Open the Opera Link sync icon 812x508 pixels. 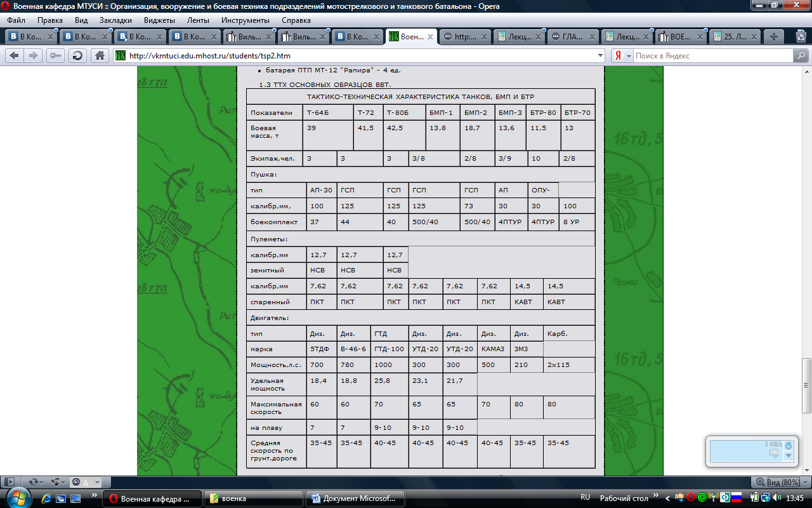pyautogui.click(x=33, y=482)
